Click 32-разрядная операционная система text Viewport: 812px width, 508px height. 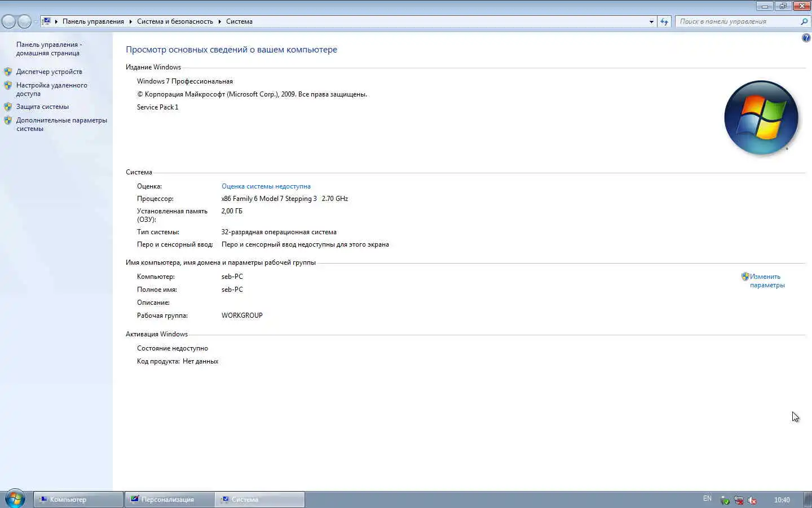tap(279, 232)
